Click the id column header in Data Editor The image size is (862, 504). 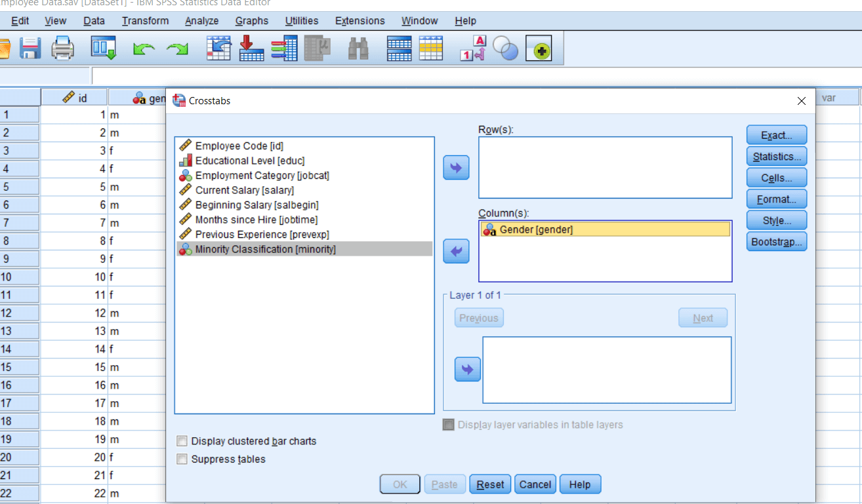(x=74, y=98)
